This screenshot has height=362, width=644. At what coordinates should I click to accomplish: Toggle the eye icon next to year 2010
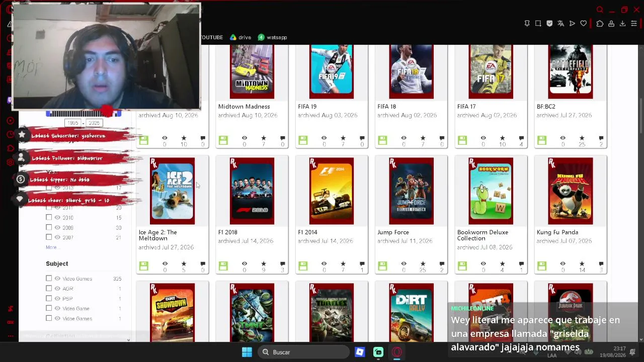(57, 217)
